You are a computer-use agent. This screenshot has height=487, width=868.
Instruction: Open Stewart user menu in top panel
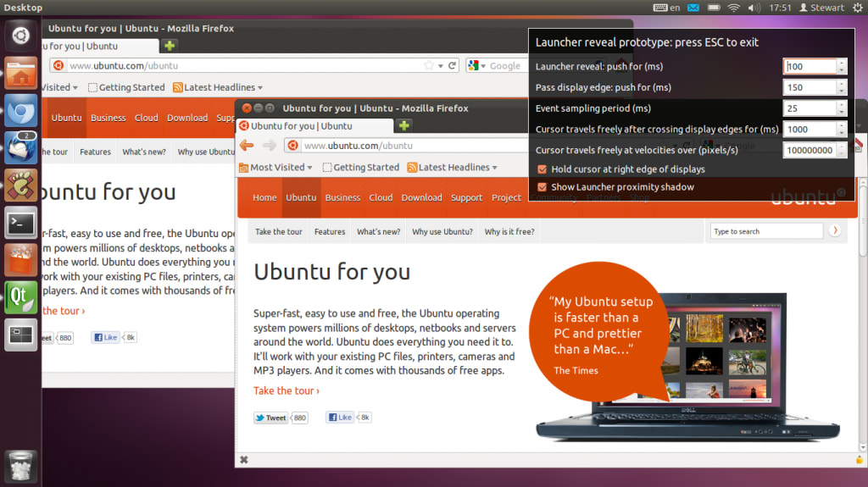821,8
